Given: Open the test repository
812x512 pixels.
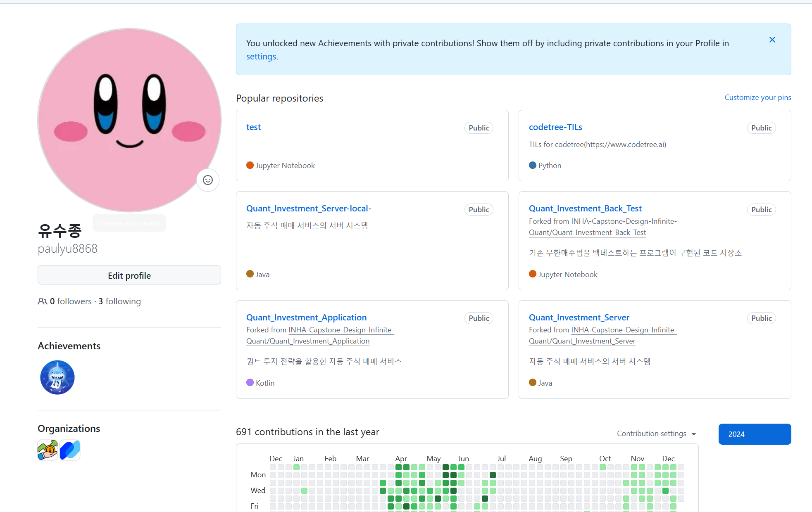Looking at the screenshot, I should pos(253,127).
